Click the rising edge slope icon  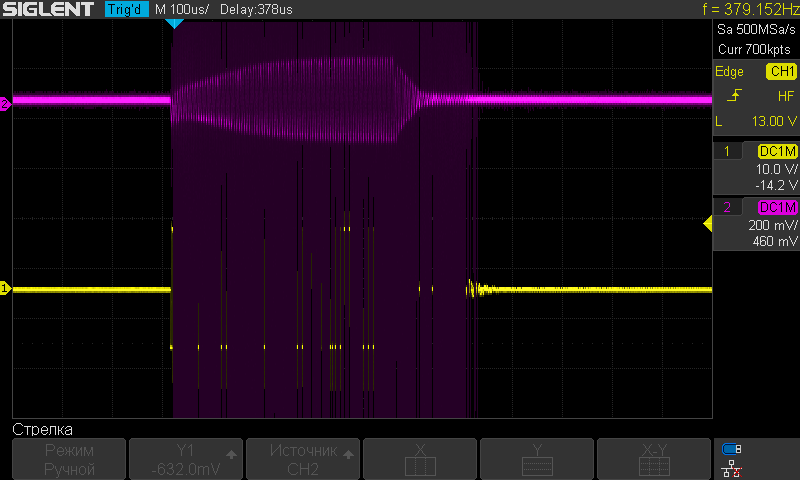(x=734, y=95)
